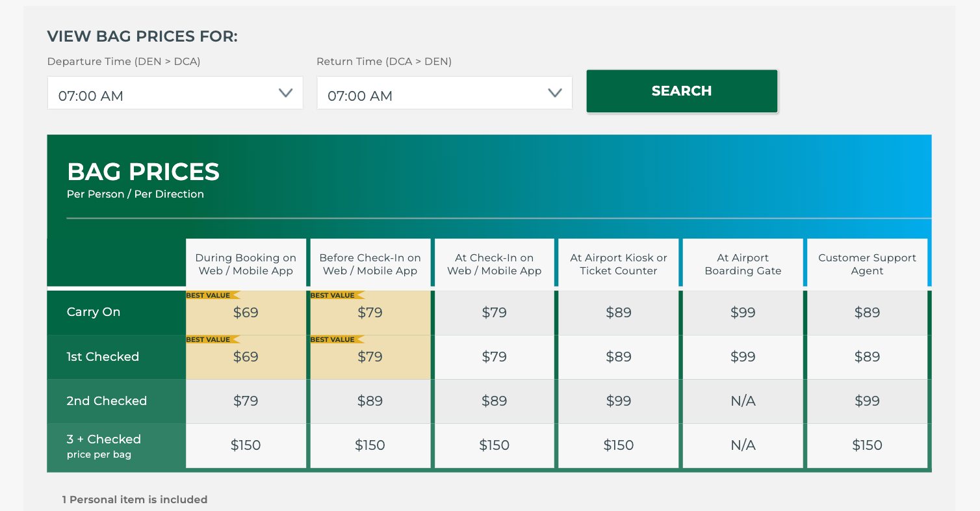Click Best Value badge on Carry On during booking
The width and height of the screenshot is (980, 511).
(x=213, y=295)
